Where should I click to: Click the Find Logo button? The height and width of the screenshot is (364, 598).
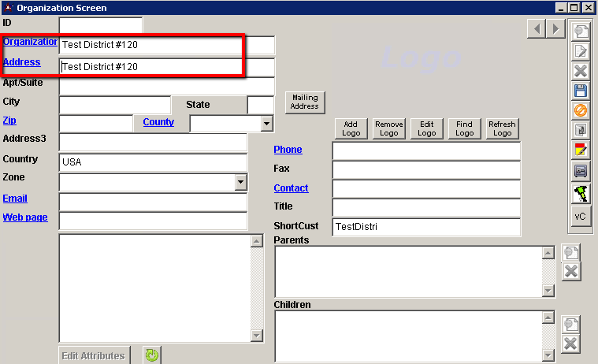pos(464,128)
